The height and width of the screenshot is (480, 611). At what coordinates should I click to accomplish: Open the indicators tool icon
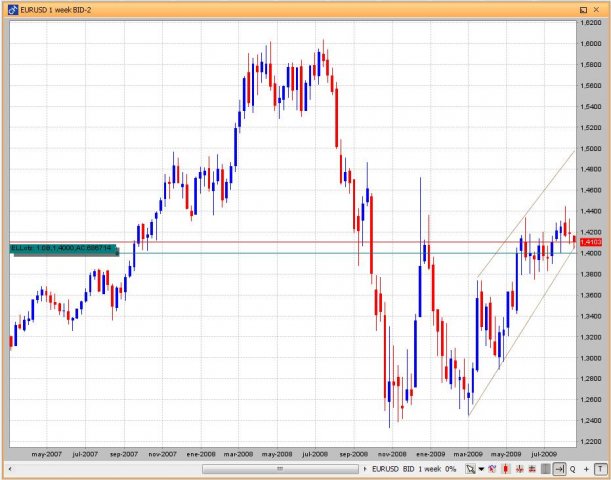point(492,469)
